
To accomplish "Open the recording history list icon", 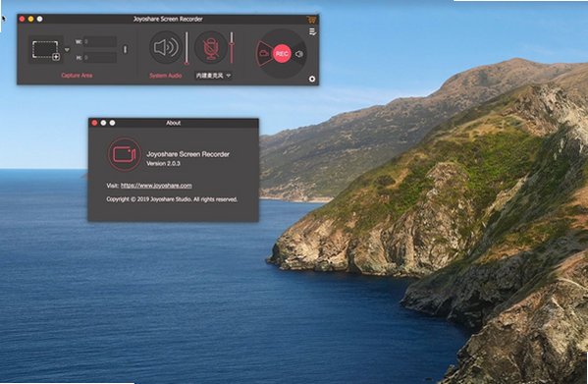I will [313, 32].
